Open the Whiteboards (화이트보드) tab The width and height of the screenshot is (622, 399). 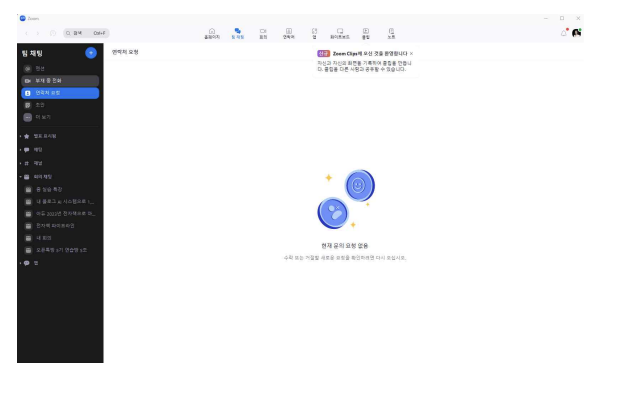click(340, 33)
